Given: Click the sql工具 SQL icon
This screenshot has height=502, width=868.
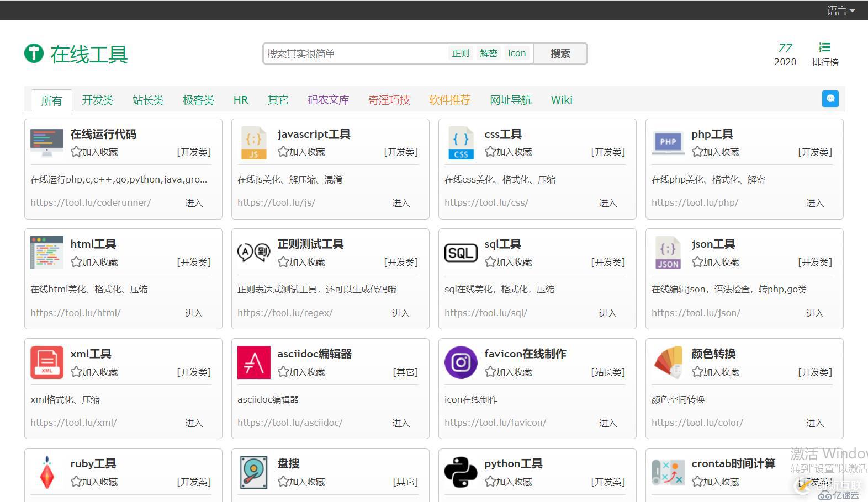Looking at the screenshot, I should coord(461,253).
